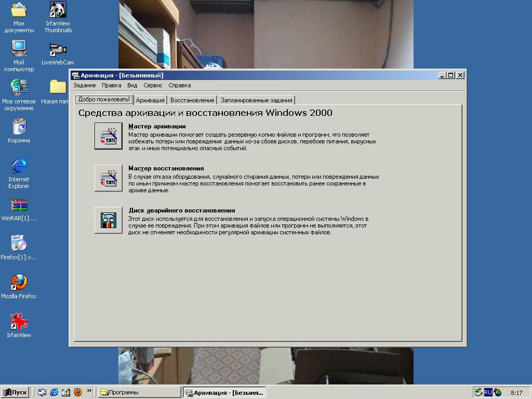The image size is (532, 399).
Task: Click the Пуск start button
Action: click(15, 392)
